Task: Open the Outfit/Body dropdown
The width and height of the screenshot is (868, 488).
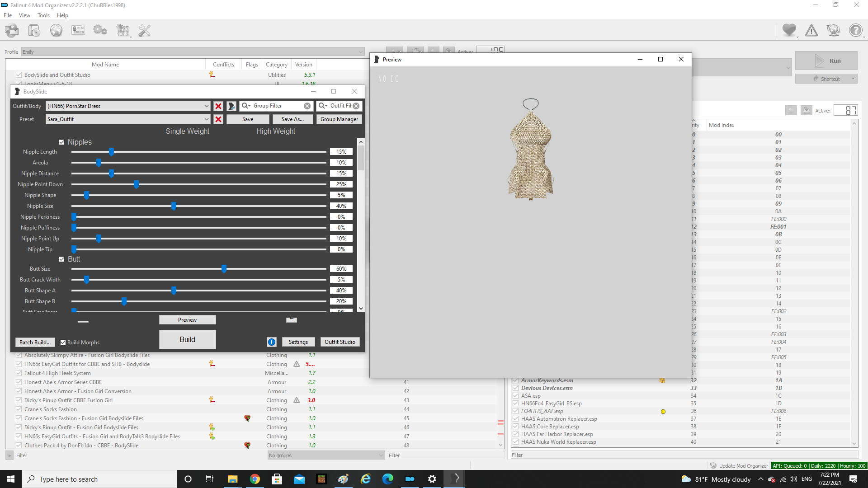Action: (x=128, y=106)
